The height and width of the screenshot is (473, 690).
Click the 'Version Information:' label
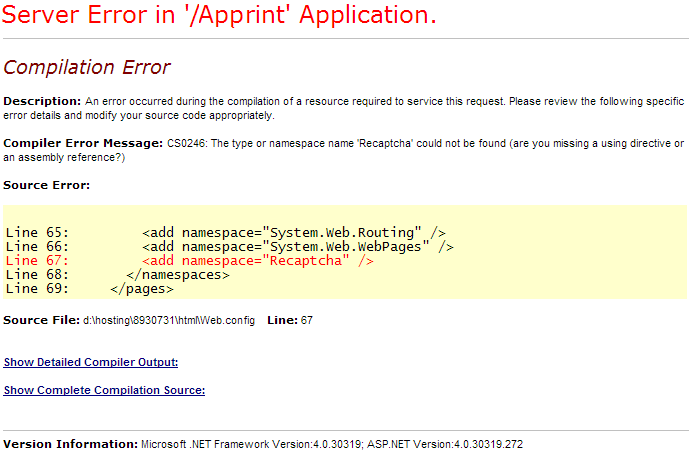[70, 444]
